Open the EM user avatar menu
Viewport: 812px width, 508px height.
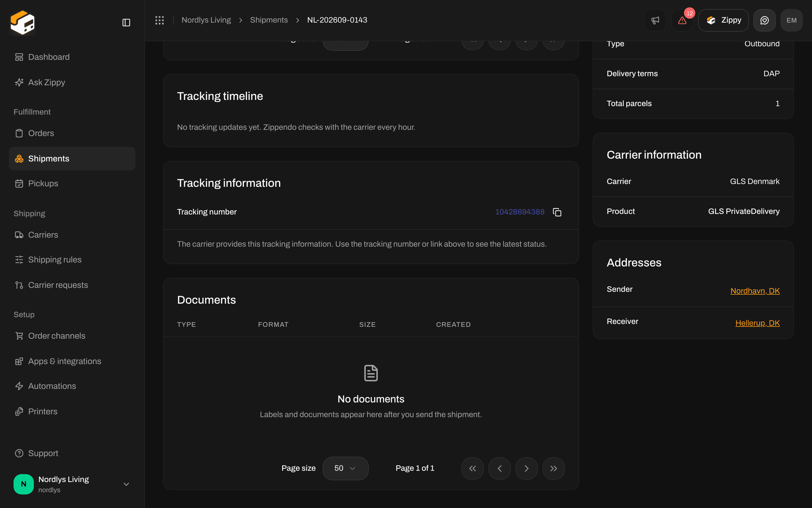791,20
